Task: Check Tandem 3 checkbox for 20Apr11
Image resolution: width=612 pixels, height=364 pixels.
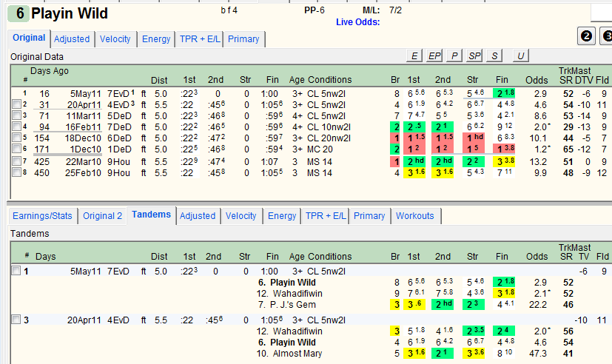Action: 16,320
